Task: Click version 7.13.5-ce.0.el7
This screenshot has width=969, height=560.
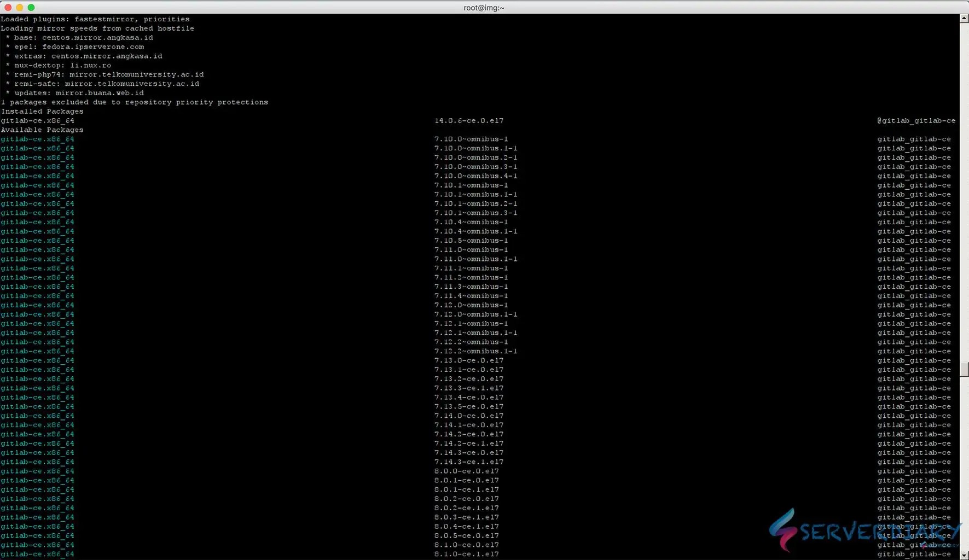Action: tap(469, 407)
